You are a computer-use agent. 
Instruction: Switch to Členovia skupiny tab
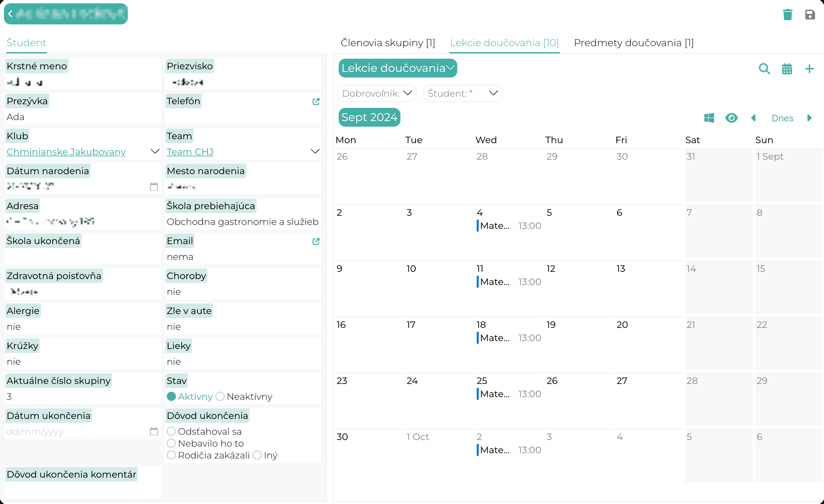coord(388,43)
